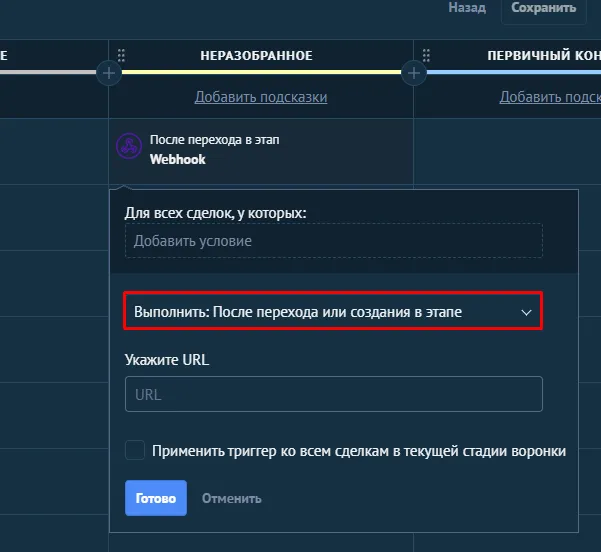Click the Готово button
601x552 pixels.
pos(156,498)
